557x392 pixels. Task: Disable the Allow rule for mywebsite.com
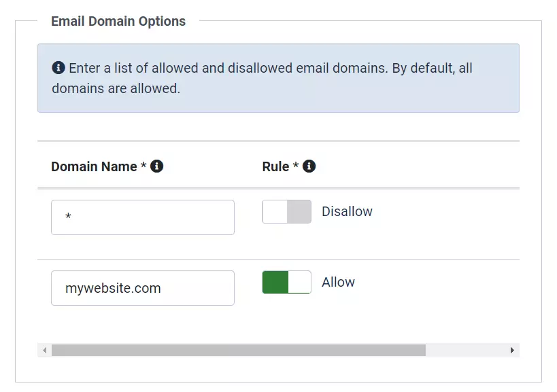[x=286, y=282]
